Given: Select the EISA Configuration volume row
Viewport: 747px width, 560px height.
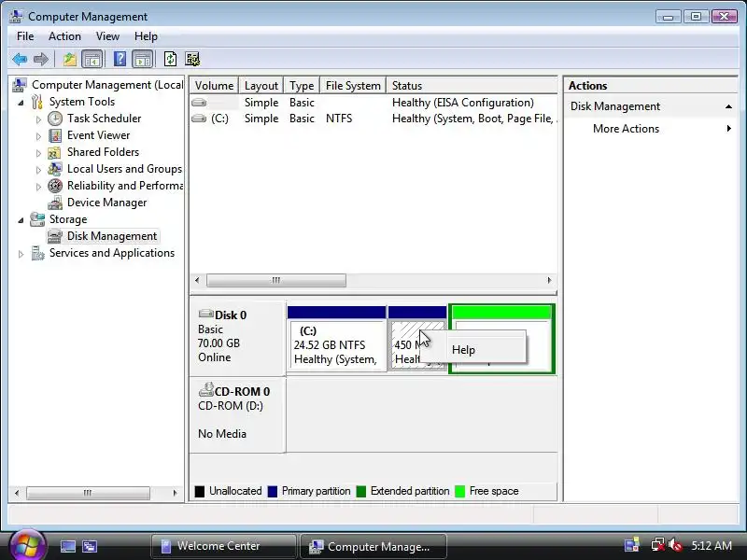Looking at the screenshot, I should point(373,103).
